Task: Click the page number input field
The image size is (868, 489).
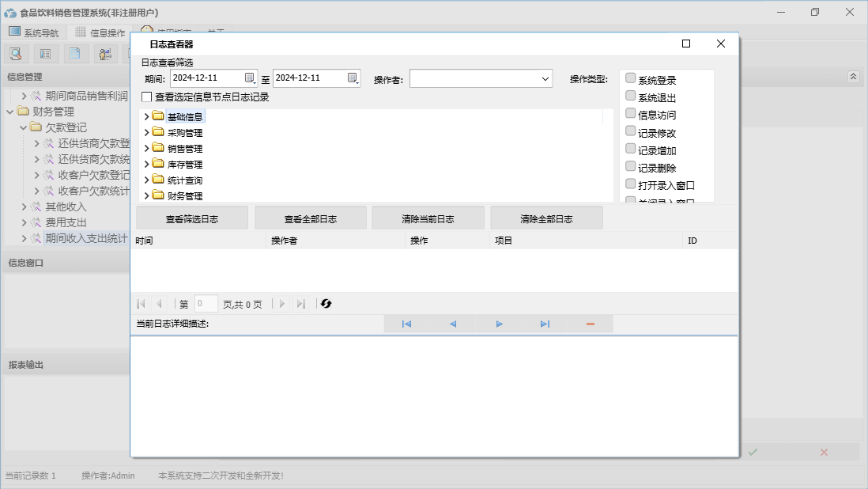Action: (206, 304)
